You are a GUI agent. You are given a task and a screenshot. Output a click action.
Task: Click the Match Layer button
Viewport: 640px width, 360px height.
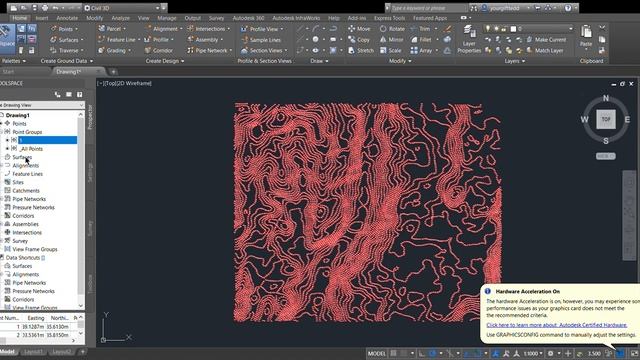coord(545,51)
